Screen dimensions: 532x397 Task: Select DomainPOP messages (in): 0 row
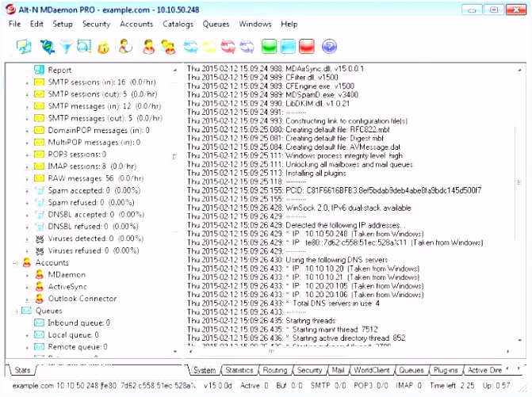coord(98,131)
